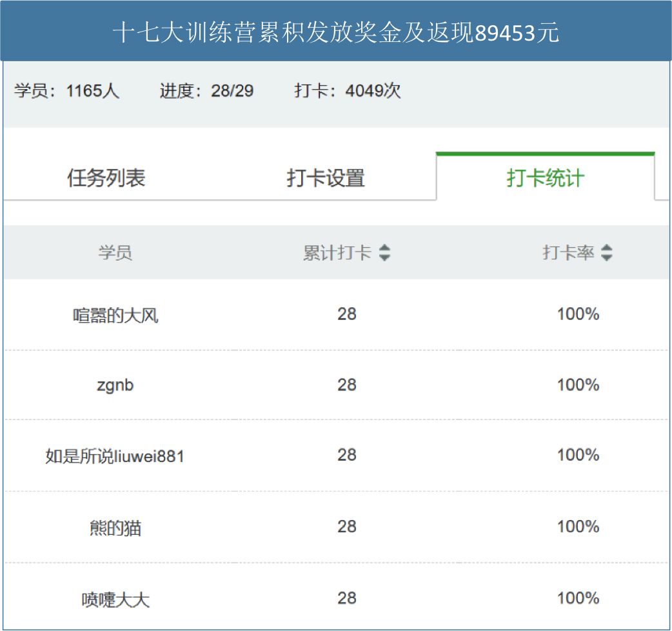Select student 如是所说liuwei881
Screen dimensions: 672x631
pos(115,456)
